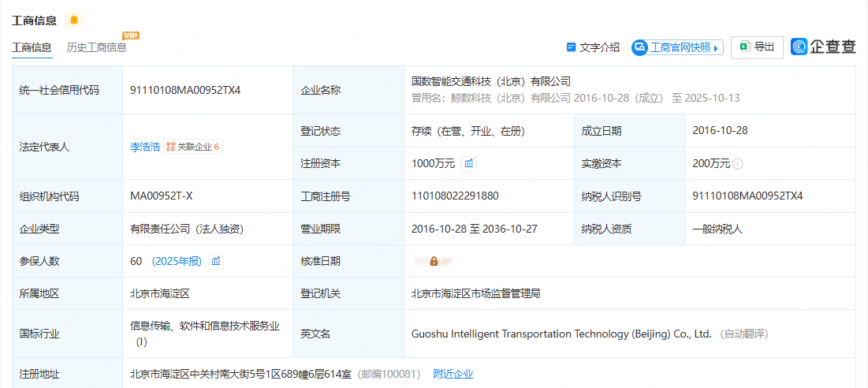Open the 工商信息 tab
This screenshot has width=868, height=388.
click(x=32, y=47)
